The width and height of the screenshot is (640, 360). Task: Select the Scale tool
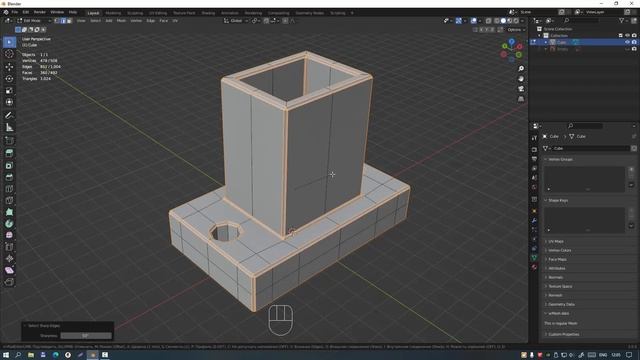pyautogui.click(x=9, y=91)
